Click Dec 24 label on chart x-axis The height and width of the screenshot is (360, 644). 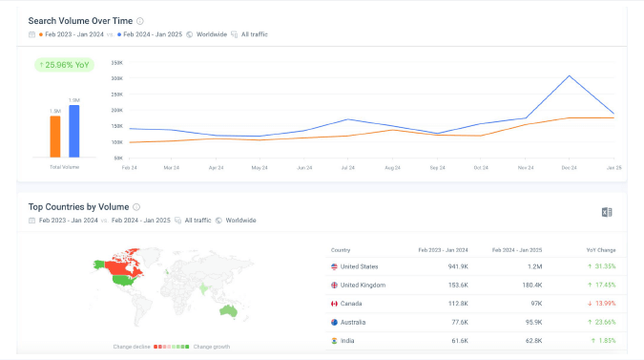[x=570, y=168]
